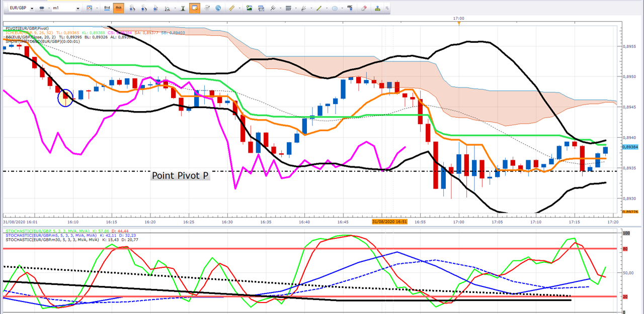This screenshot has width=644, height=314.
Task: Click the orange 31/08/2020 16:51 time marker
Action: (389, 221)
